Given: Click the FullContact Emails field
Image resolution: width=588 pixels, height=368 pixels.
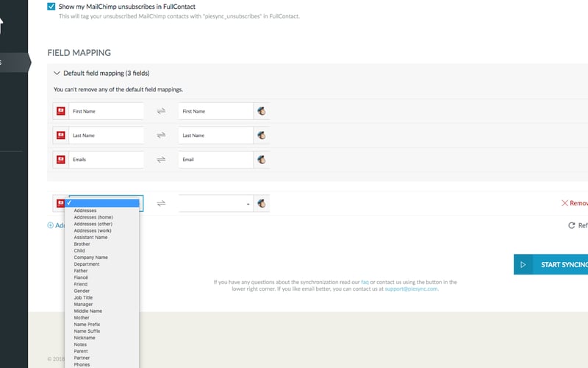Looking at the screenshot, I should pos(106,160).
